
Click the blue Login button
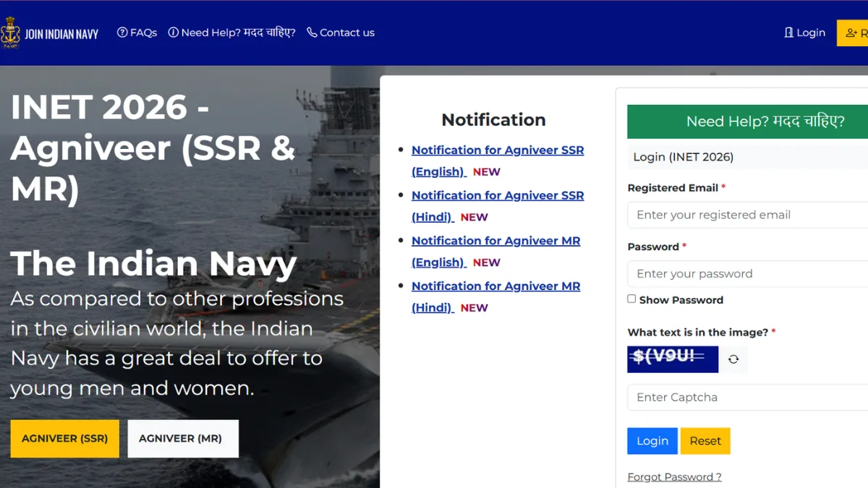(x=652, y=441)
